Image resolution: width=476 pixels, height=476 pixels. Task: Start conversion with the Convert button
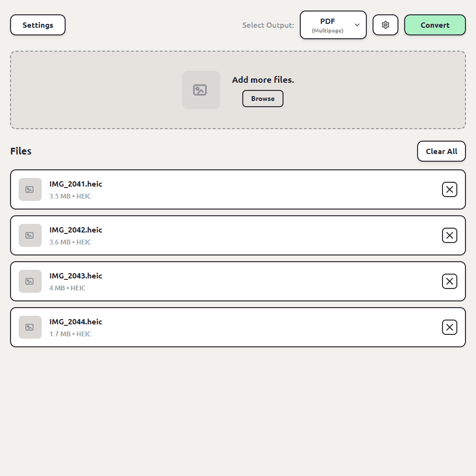(x=435, y=25)
